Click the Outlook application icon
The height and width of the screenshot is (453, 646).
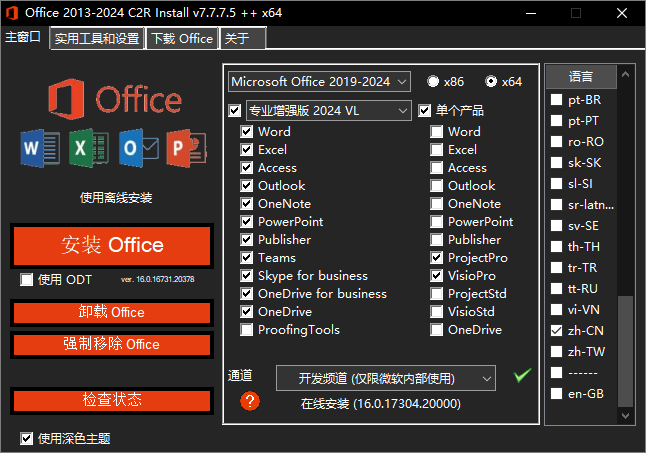pyautogui.click(x=139, y=148)
